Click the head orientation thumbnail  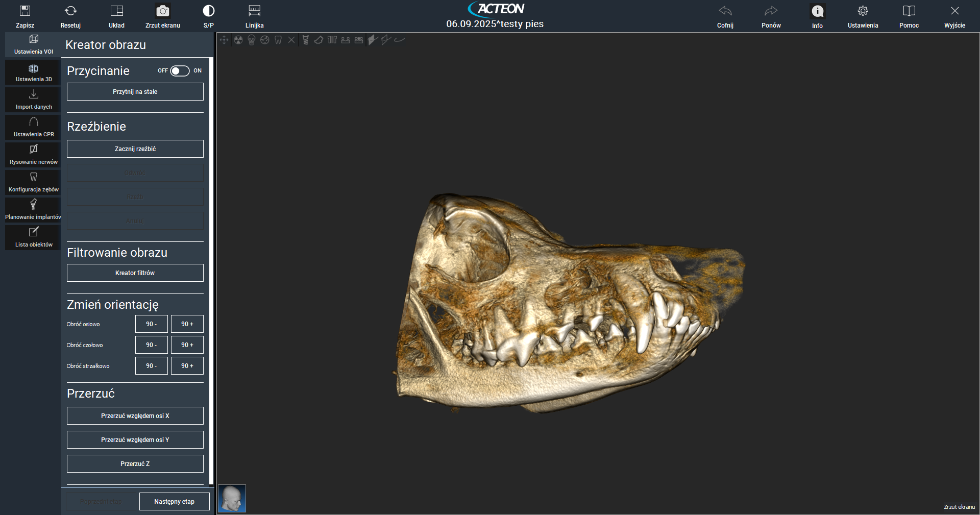pos(232,498)
